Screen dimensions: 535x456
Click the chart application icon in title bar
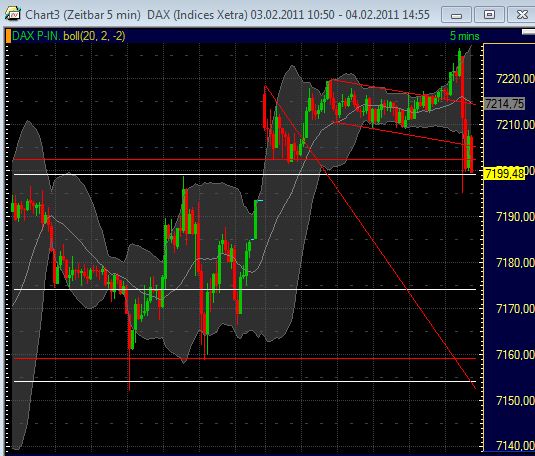click(x=13, y=14)
